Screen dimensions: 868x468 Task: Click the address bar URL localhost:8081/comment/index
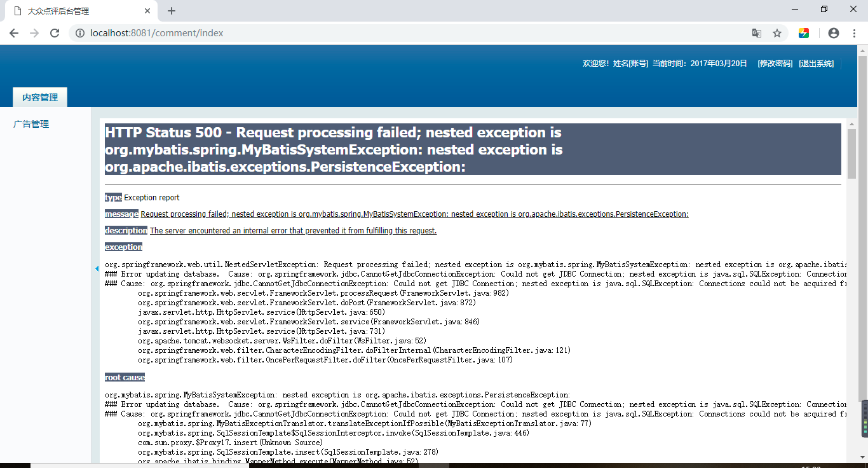tap(157, 33)
